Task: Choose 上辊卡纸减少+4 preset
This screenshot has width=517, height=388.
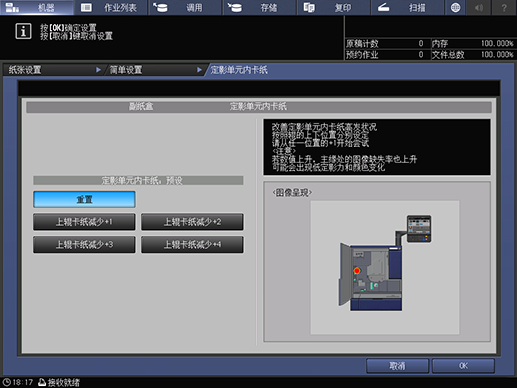Action: pos(192,245)
